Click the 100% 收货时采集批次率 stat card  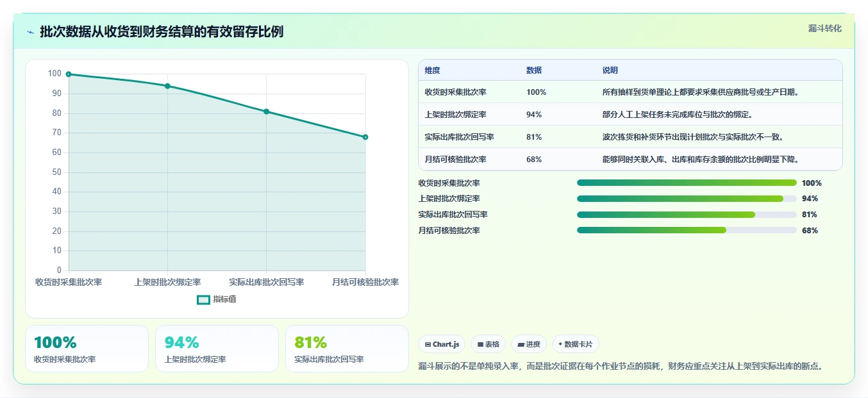click(x=87, y=349)
